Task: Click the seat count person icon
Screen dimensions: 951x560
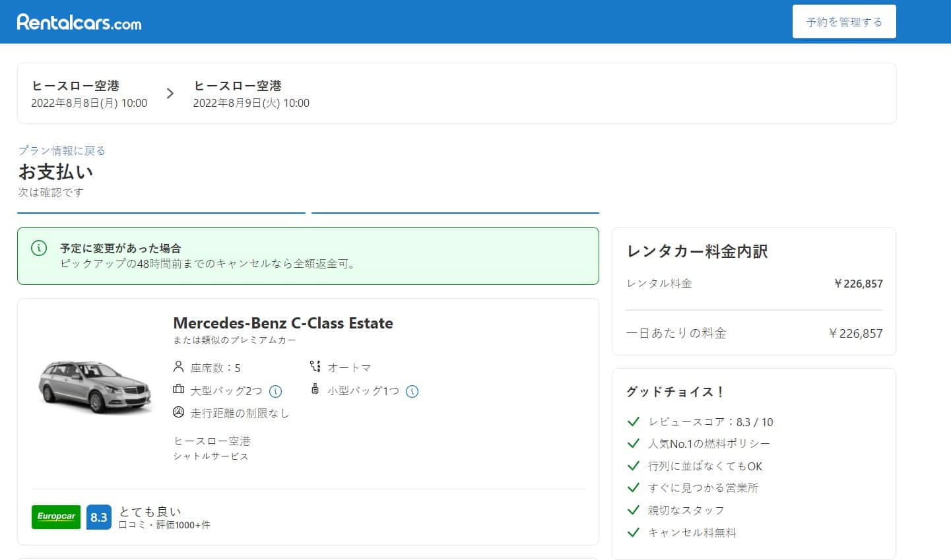Action: pyautogui.click(x=178, y=367)
